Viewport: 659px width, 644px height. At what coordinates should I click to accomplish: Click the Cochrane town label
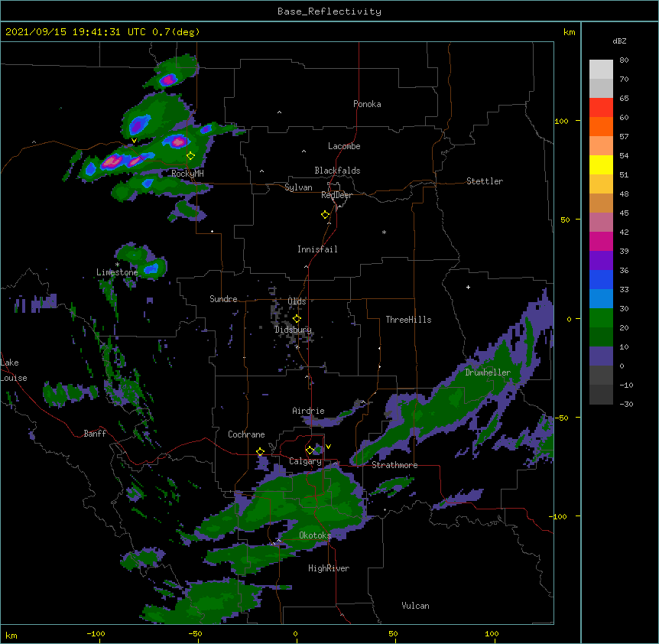246,434
